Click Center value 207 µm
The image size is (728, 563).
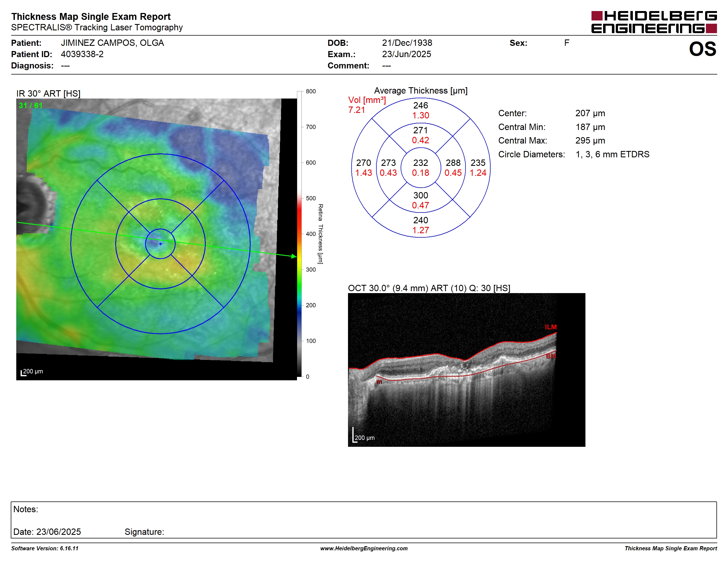click(x=590, y=113)
